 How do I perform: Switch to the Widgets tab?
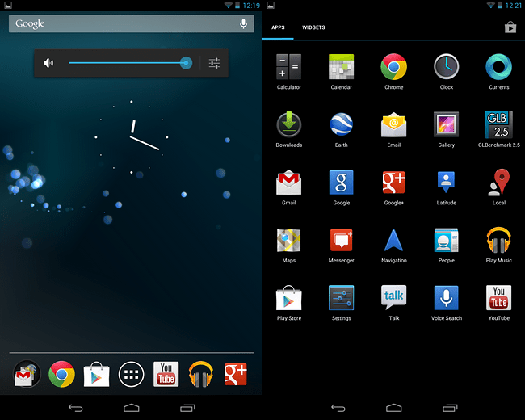click(313, 27)
